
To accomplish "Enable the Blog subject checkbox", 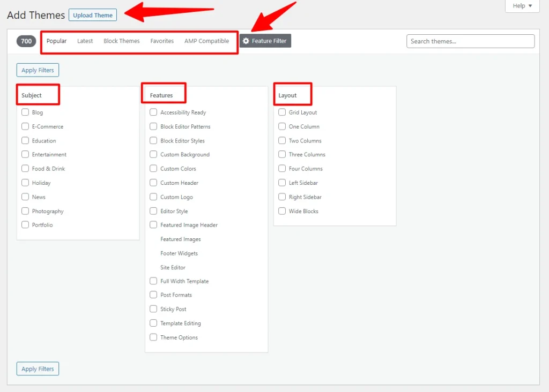I will (x=25, y=112).
